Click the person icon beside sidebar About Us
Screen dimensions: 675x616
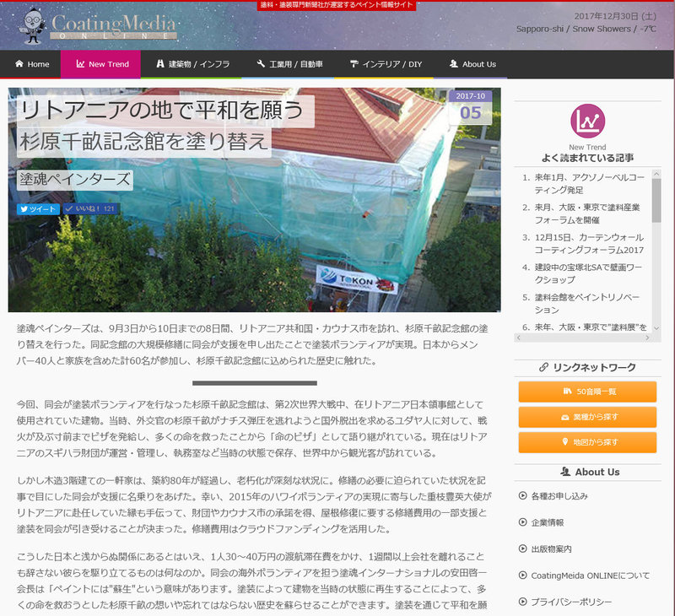click(565, 472)
